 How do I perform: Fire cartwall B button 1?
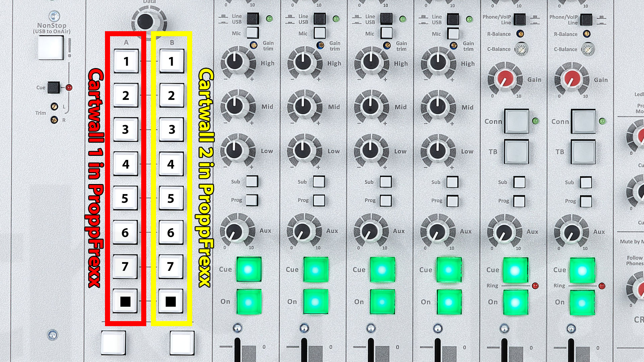(172, 61)
